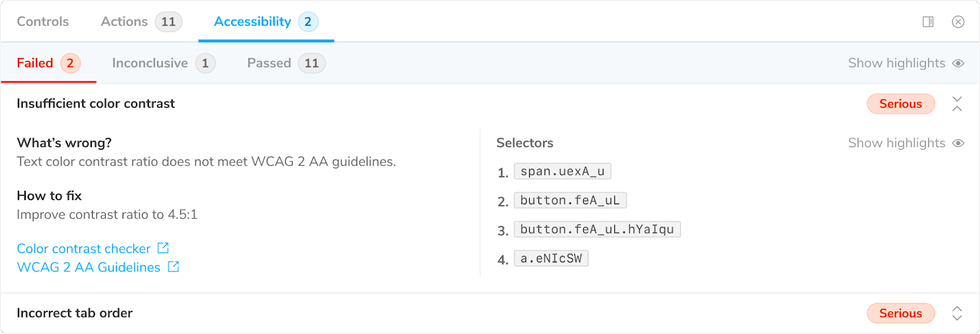Screen dimensions: 980x334
Task: Open the Actions tab
Action: pos(124,21)
